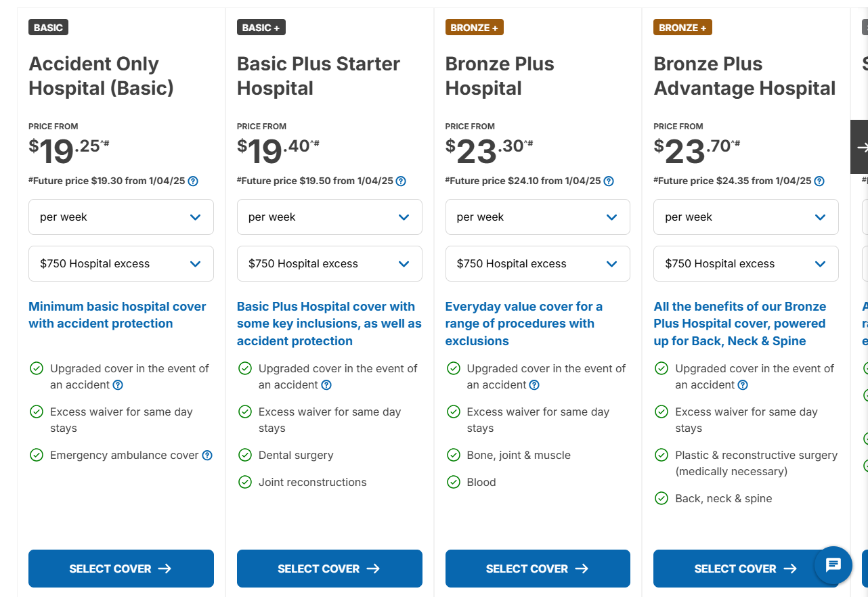Click the next-plans arrow on right edge
The height and width of the screenshot is (597, 868).
coord(859,147)
